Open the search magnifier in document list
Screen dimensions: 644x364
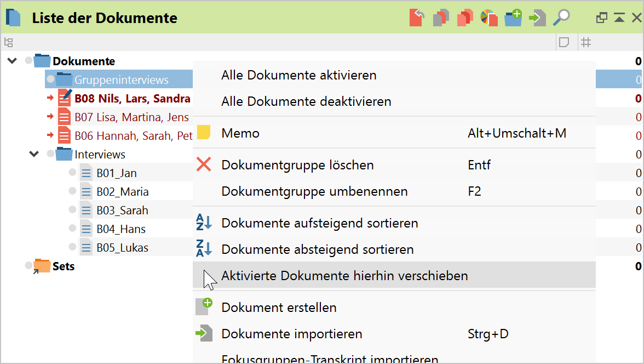(561, 18)
